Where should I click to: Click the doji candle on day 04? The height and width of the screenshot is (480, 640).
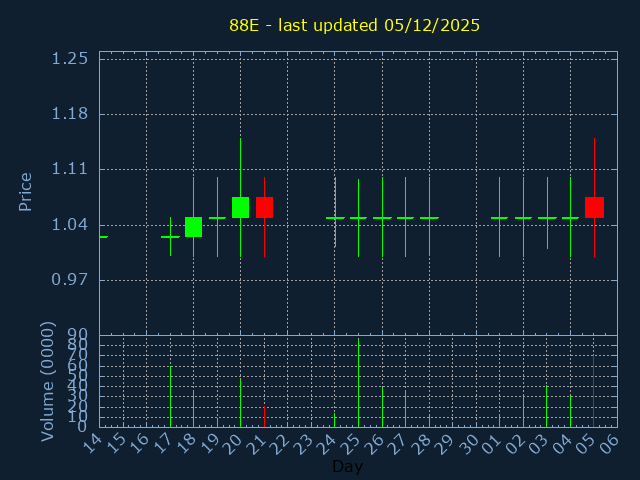coord(570,218)
